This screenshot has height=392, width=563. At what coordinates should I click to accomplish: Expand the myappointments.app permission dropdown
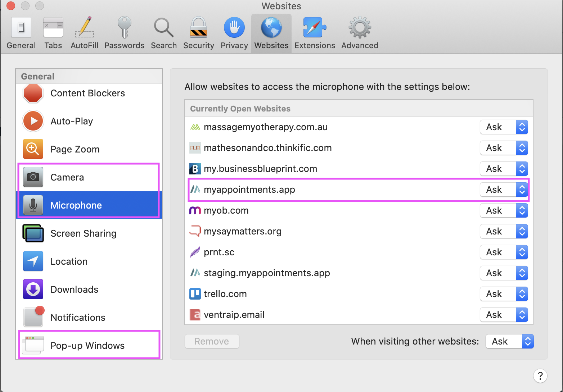pos(504,190)
